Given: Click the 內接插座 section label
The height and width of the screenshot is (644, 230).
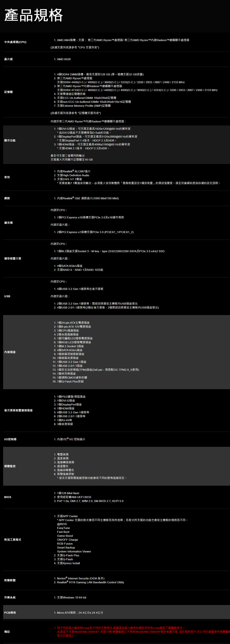Looking at the screenshot, I should [10, 352].
